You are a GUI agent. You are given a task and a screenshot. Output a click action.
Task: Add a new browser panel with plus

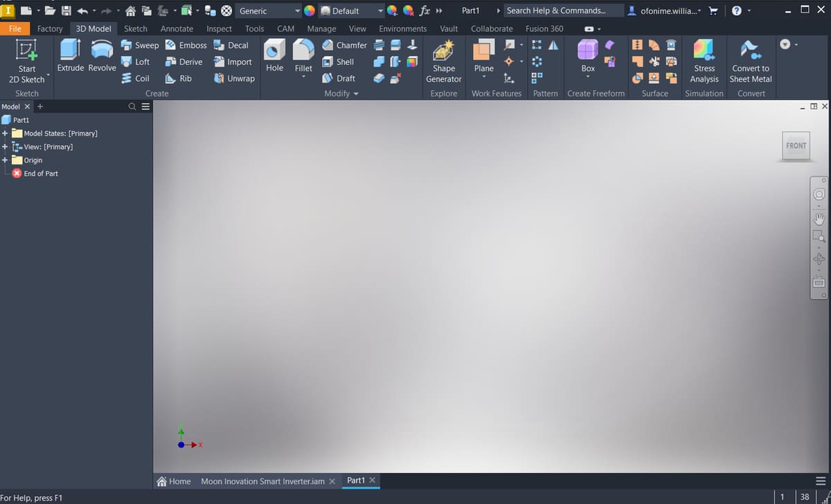click(x=39, y=107)
